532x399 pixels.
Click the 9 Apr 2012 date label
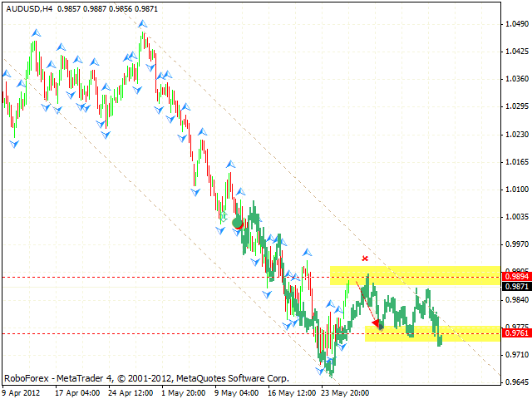click(x=22, y=392)
